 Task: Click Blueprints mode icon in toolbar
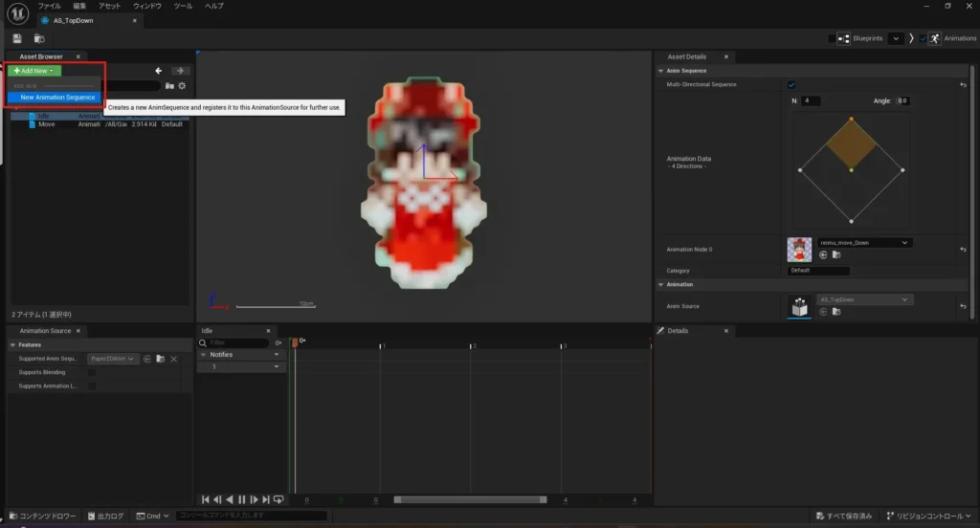843,39
